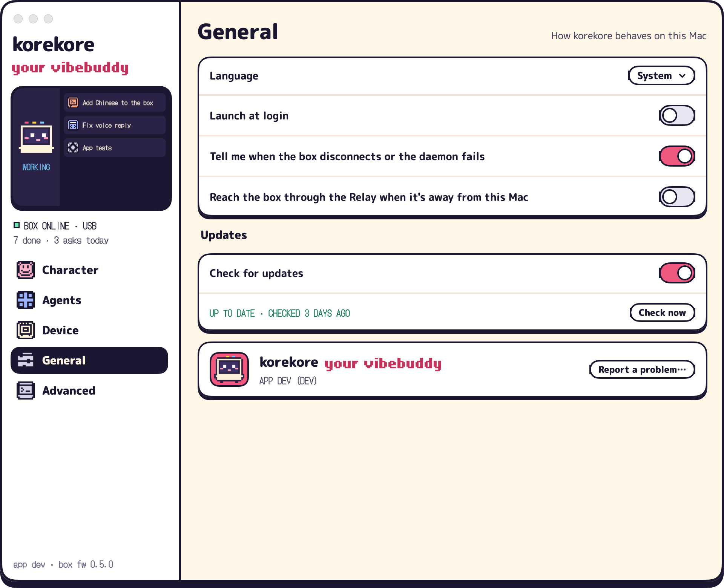724x588 pixels.
Task: Open the App tests task
Action: pos(115,148)
